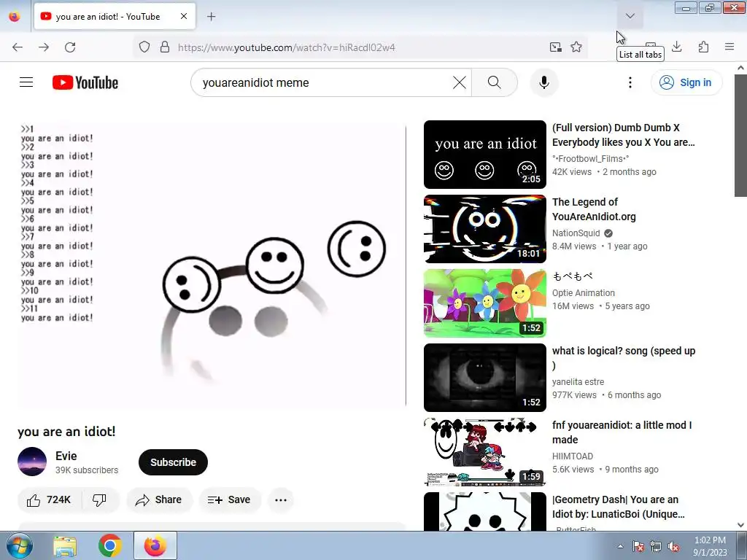
Task: Open the taskbar clock showing 1:02 PM
Action: [x=710, y=546]
